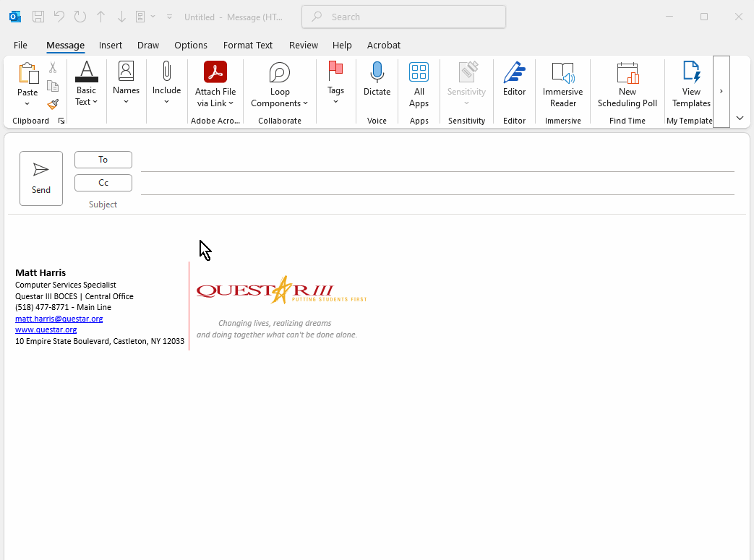Expand the ribbon display options chevron
The height and width of the screenshot is (560, 754).
point(740,118)
